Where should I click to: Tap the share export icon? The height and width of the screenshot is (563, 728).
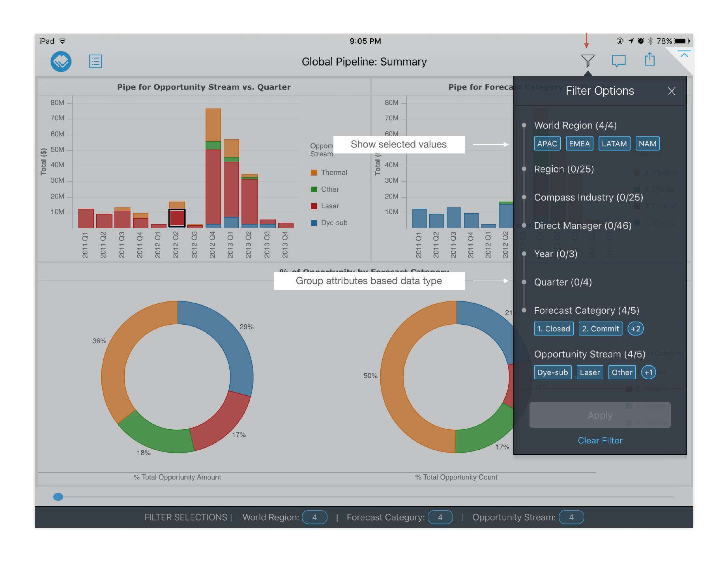(x=649, y=60)
